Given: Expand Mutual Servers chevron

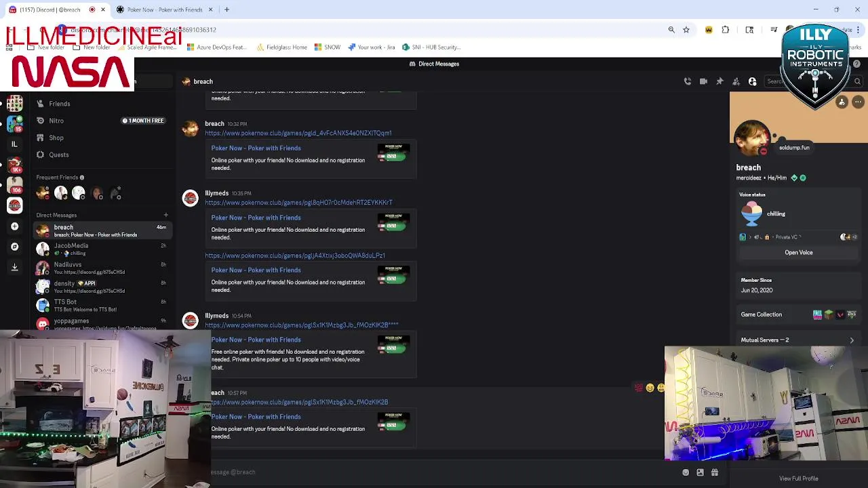Looking at the screenshot, I should (852, 340).
